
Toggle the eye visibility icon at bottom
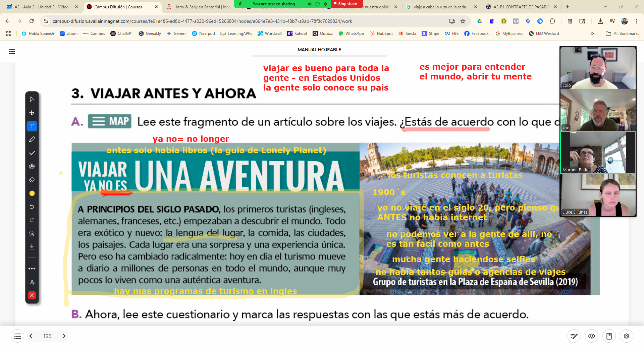pos(592,336)
